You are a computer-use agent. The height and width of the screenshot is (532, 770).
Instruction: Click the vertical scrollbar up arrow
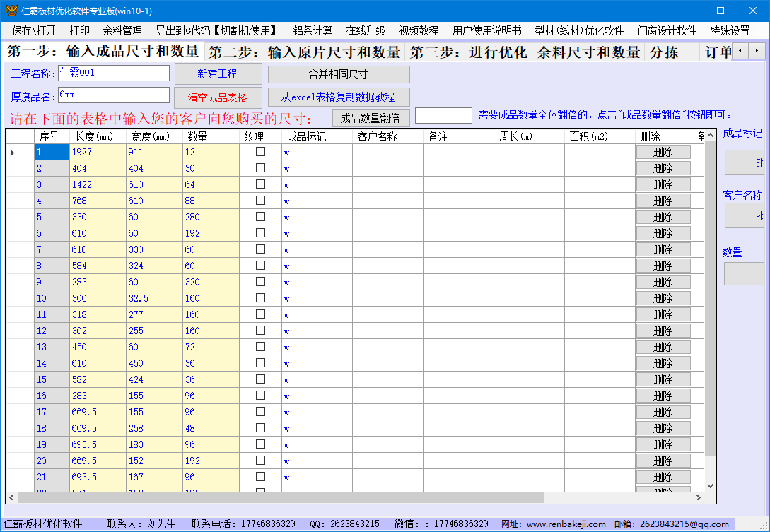pos(711,134)
